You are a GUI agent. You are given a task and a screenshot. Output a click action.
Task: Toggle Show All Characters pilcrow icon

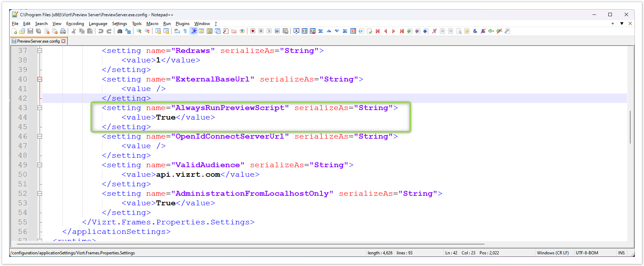point(185,31)
